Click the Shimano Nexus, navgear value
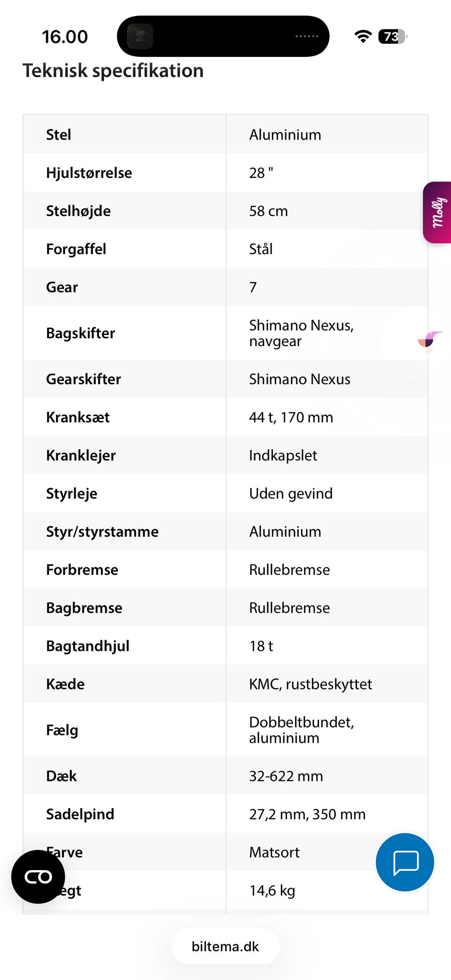Viewport: 451px width, 980px height. [x=301, y=333]
